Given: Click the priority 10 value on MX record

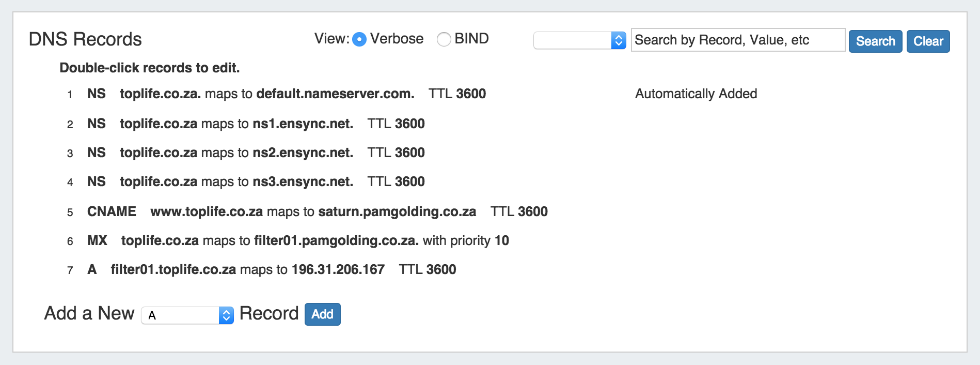Looking at the screenshot, I should [x=501, y=241].
